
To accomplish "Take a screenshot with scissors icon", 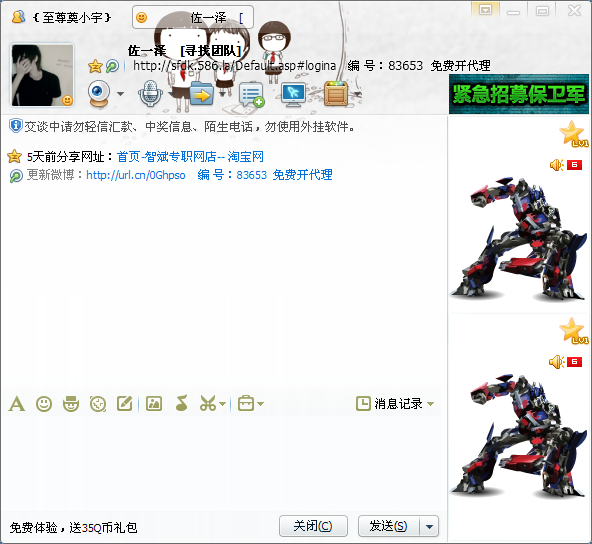I will pos(208,404).
